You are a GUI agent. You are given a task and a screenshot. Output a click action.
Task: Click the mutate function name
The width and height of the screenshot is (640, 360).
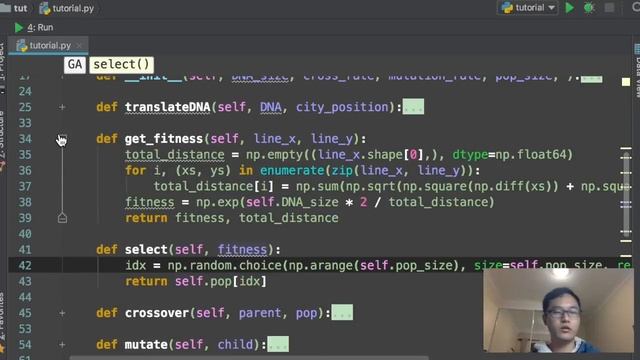click(x=146, y=345)
